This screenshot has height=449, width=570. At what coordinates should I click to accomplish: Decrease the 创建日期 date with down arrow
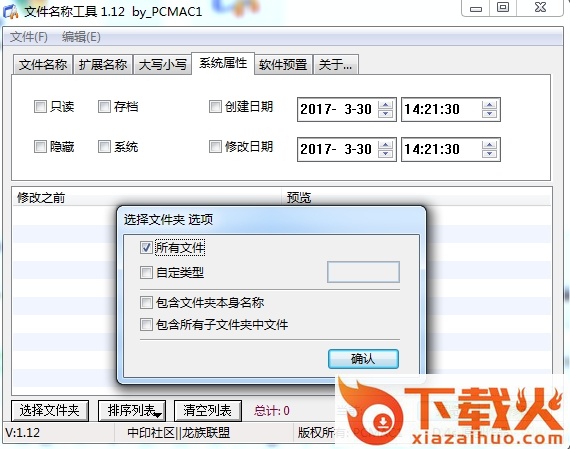[x=385, y=113]
